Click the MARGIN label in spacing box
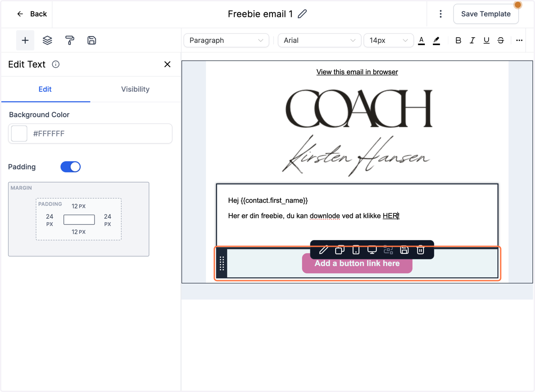 21,188
